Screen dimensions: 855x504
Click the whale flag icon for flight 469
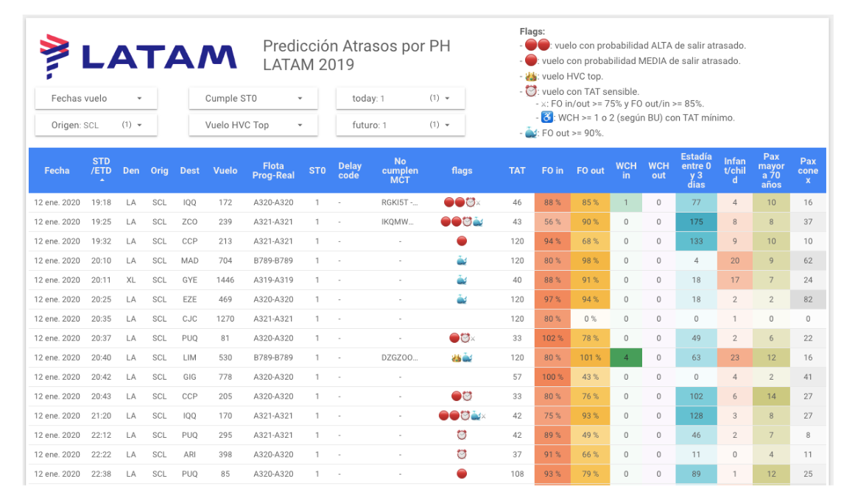coord(462,299)
